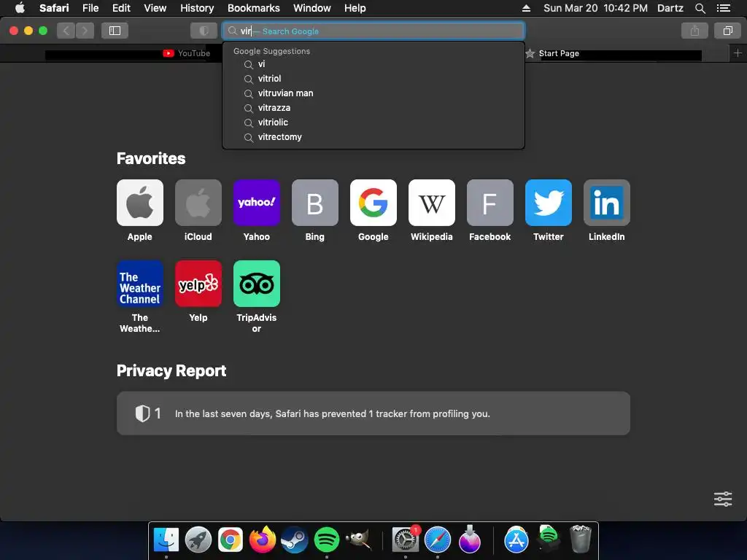
Task: Open App Store from the Dock
Action: pyautogui.click(x=516, y=540)
